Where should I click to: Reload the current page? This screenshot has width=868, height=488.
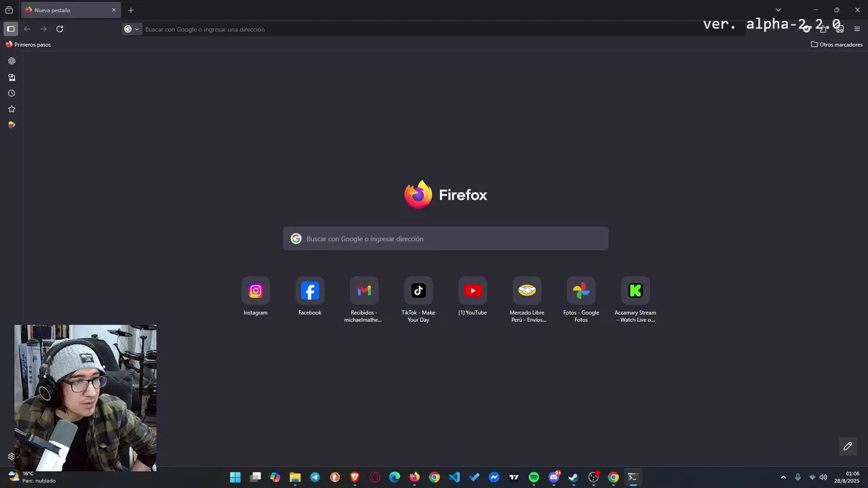60,29
